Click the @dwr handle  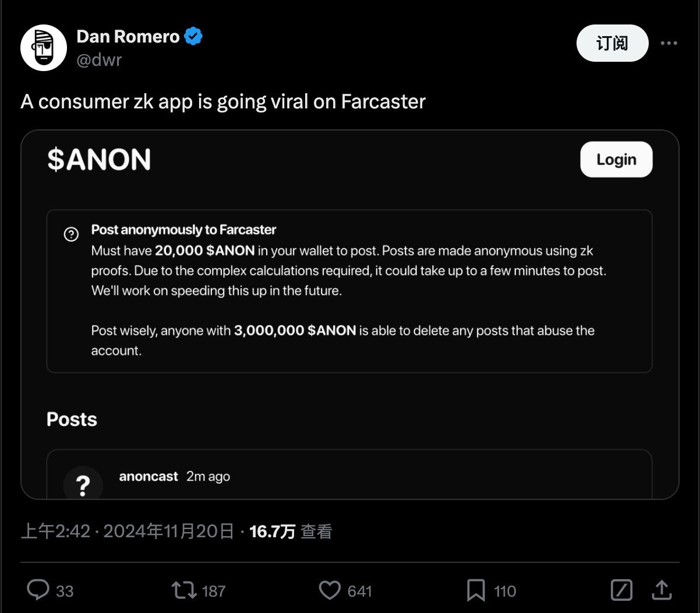click(x=99, y=59)
